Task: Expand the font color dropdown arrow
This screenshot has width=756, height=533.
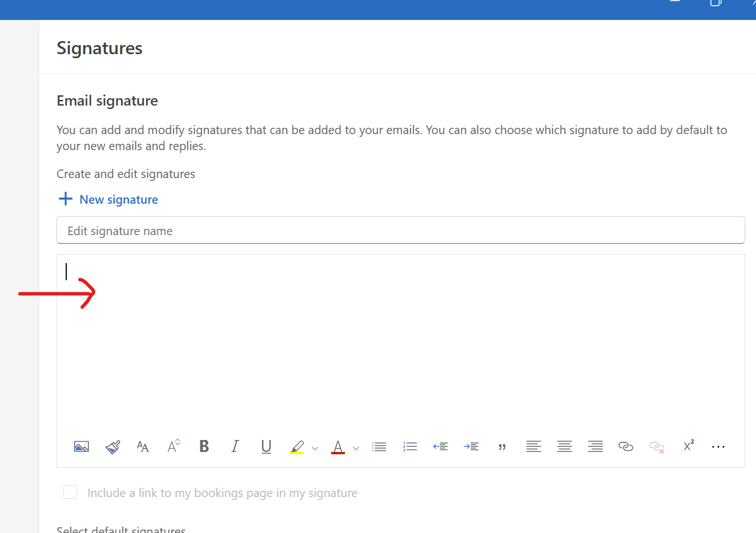Action: [356, 448]
